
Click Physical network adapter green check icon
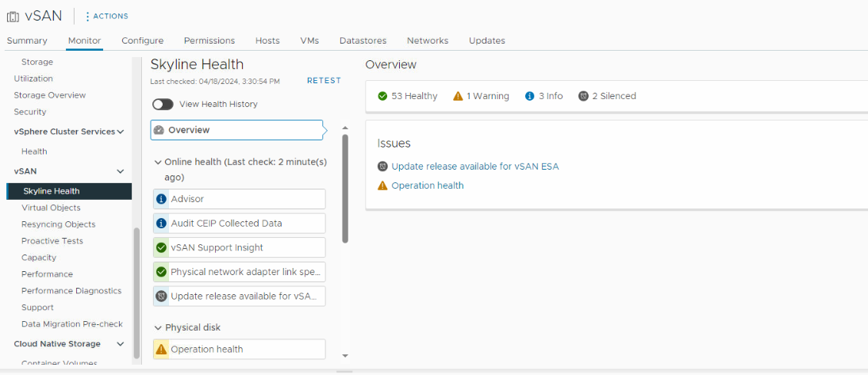pyautogui.click(x=161, y=272)
